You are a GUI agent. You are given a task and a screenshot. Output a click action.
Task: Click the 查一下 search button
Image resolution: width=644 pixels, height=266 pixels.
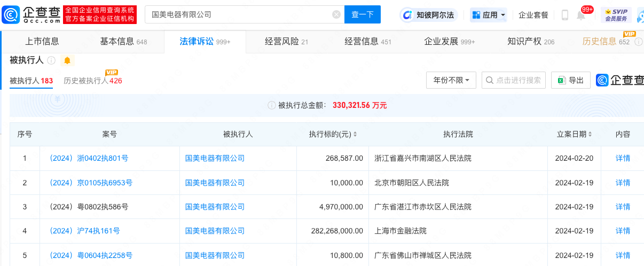click(x=362, y=14)
